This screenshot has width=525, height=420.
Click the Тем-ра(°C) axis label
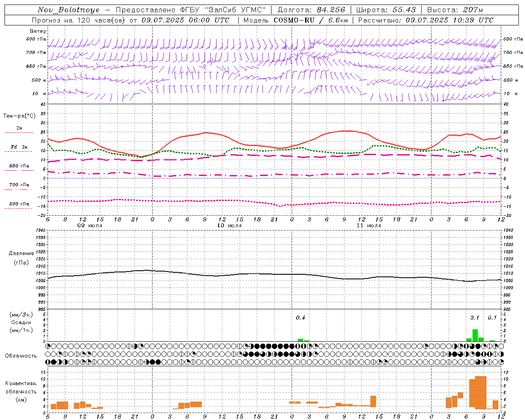[x=19, y=116]
